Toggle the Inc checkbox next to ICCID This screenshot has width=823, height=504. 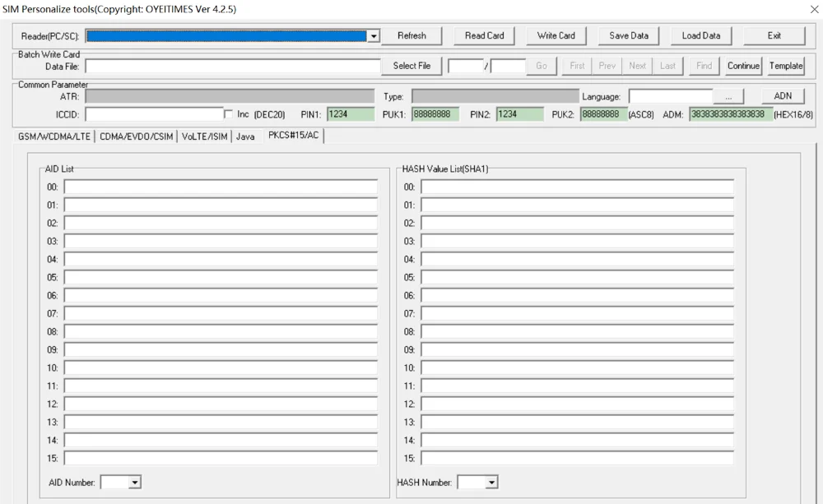228,114
